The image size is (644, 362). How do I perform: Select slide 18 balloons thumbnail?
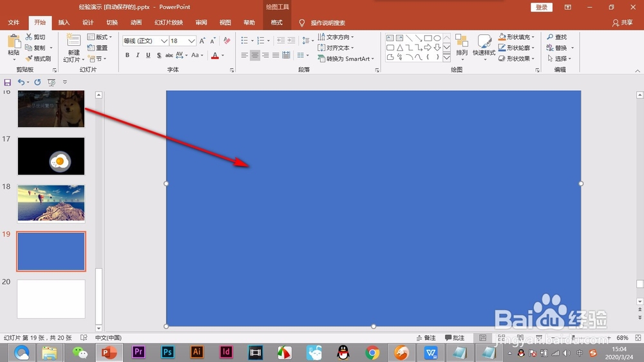(51, 204)
